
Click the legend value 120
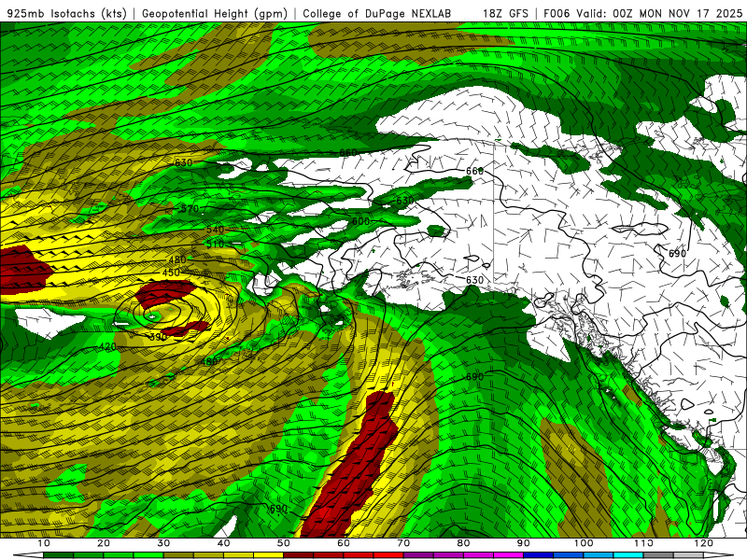point(704,543)
